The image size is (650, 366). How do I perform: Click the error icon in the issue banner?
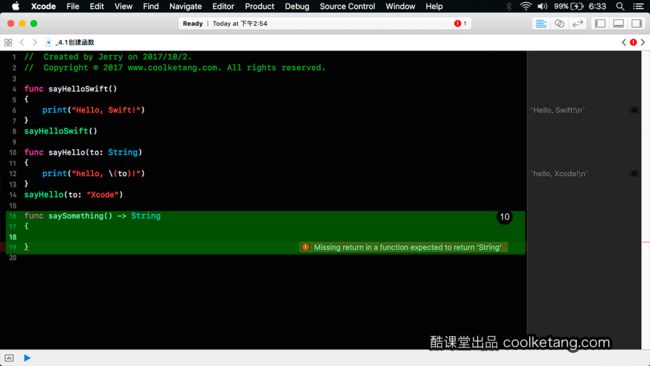tap(305, 247)
